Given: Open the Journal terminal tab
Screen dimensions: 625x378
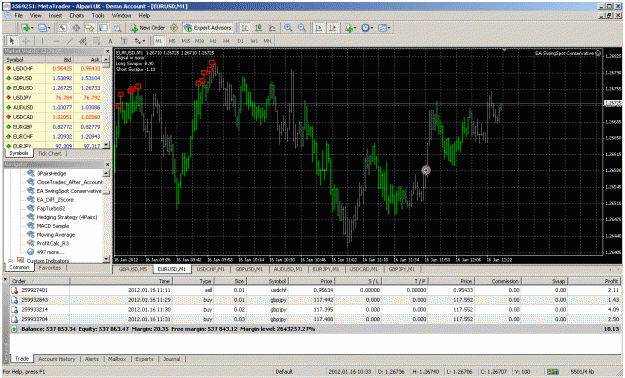Looking at the screenshot, I should [x=172, y=359].
